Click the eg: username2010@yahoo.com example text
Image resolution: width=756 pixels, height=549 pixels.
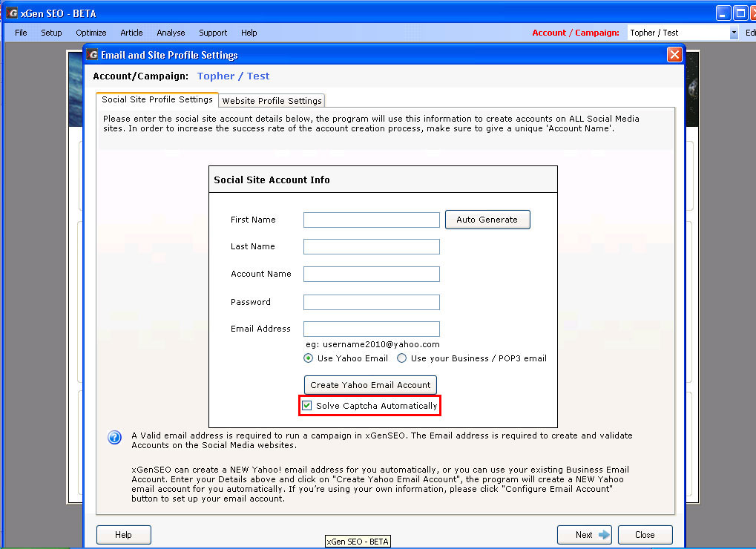(372, 344)
